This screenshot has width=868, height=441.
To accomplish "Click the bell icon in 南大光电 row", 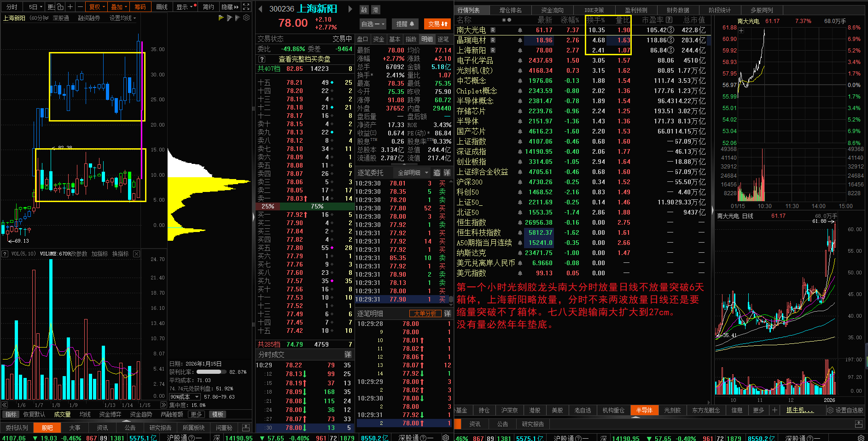I will [x=520, y=30].
